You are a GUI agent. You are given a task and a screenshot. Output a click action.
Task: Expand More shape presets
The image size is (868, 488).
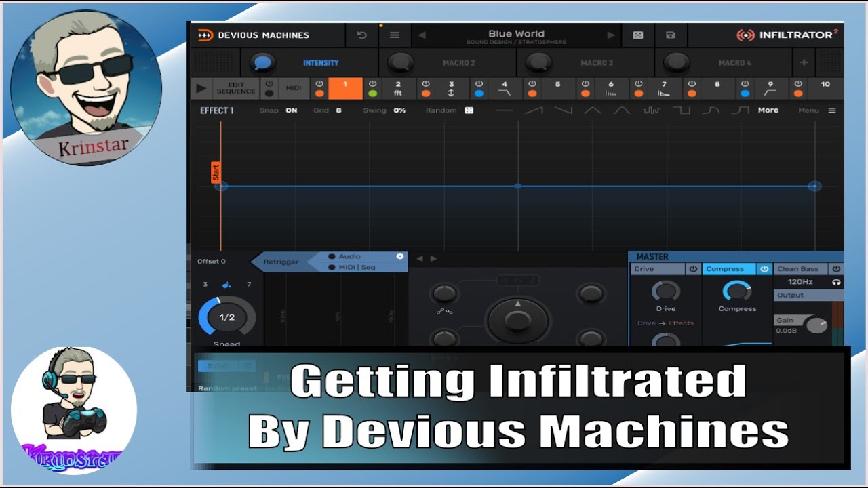click(768, 110)
